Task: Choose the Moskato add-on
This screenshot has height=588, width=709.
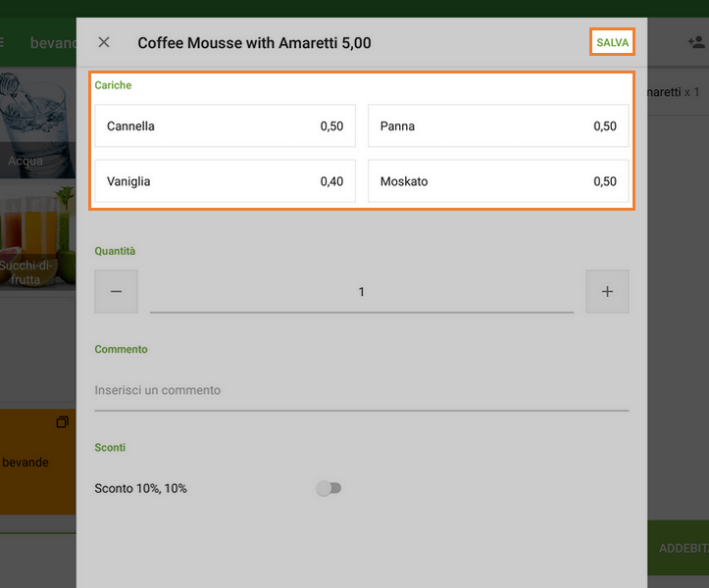Action: 498,181
